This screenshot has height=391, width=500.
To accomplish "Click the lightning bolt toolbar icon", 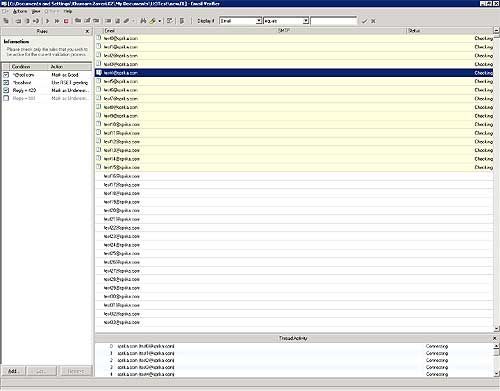I will point(153,21).
